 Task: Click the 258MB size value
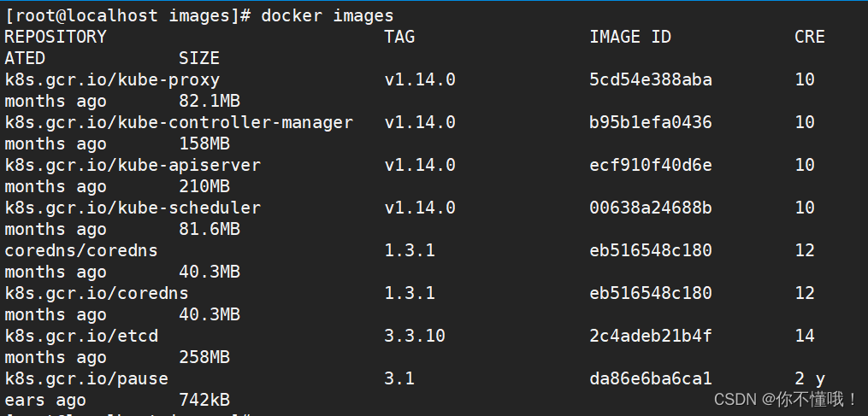click(x=204, y=357)
